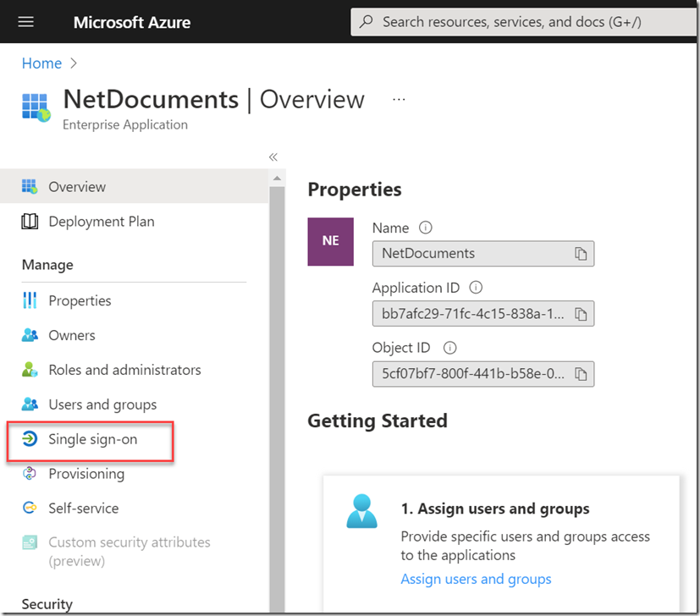Viewport: 700px width, 616px height.
Task: Click the Object ID text field
Action: 483,374
